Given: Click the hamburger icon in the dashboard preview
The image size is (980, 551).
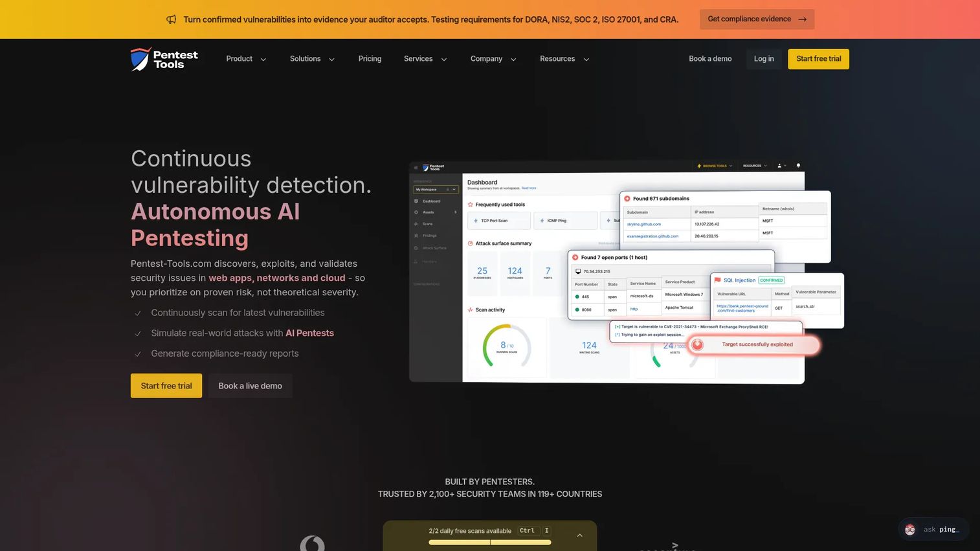Looking at the screenshot, I should pos(416,167).
